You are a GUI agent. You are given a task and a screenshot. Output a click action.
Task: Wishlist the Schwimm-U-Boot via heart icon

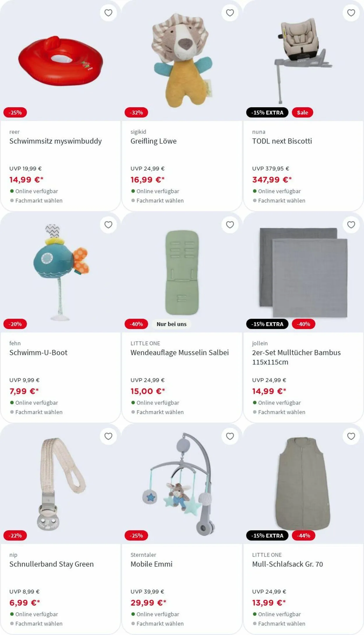point(108,224)
